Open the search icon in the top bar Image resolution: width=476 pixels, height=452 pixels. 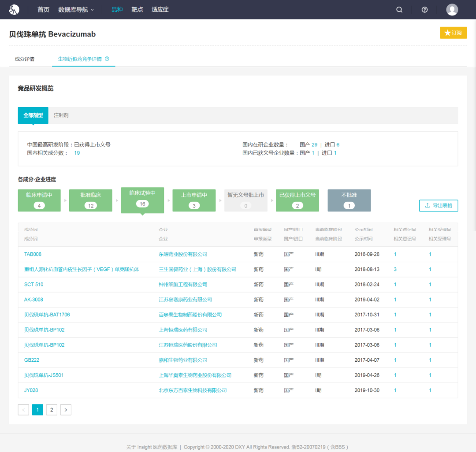[x=399, y=10]
